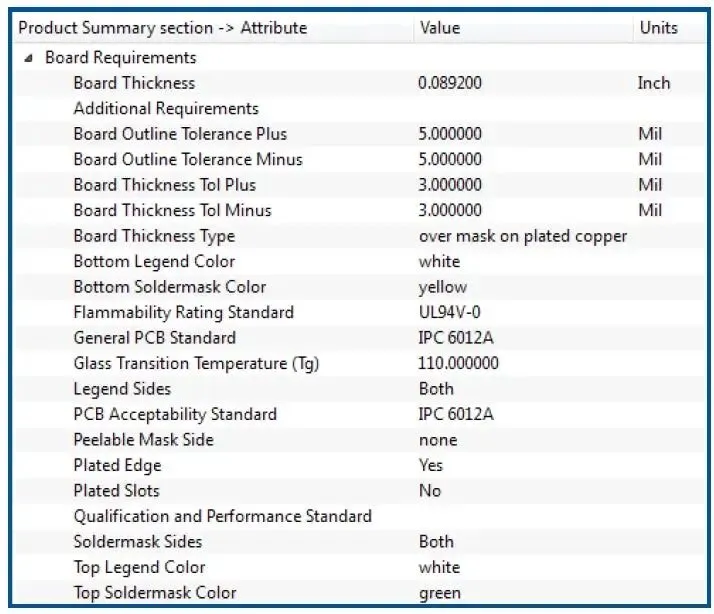Viewport: 714px width, 614px height.
Task: Click the Glass Transition Temperature value
Action: (458, 364)
